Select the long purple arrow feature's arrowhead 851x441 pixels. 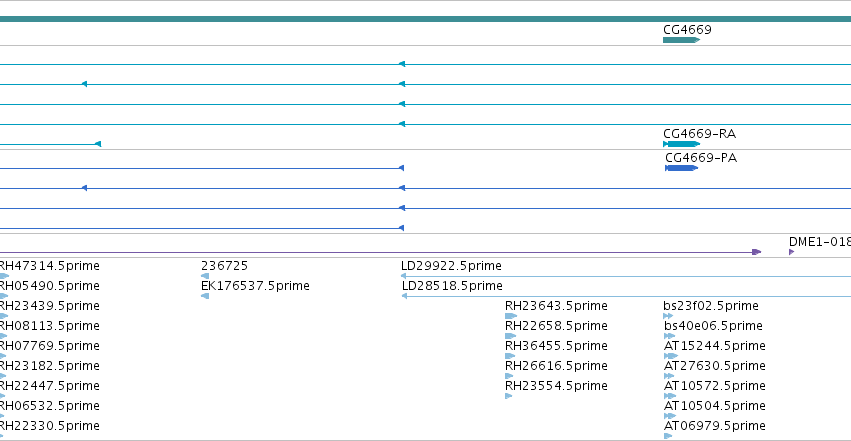[x=757, y=252]
